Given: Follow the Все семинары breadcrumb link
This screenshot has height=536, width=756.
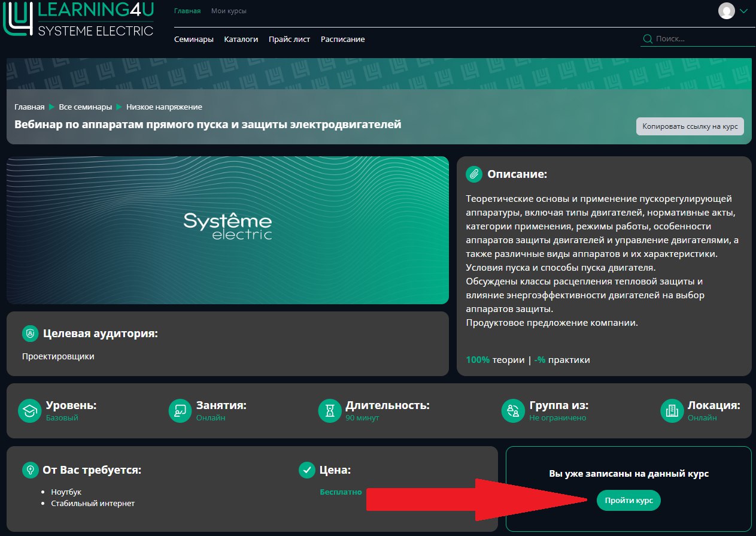Looking at the screenshot, I should pos(85,107).
